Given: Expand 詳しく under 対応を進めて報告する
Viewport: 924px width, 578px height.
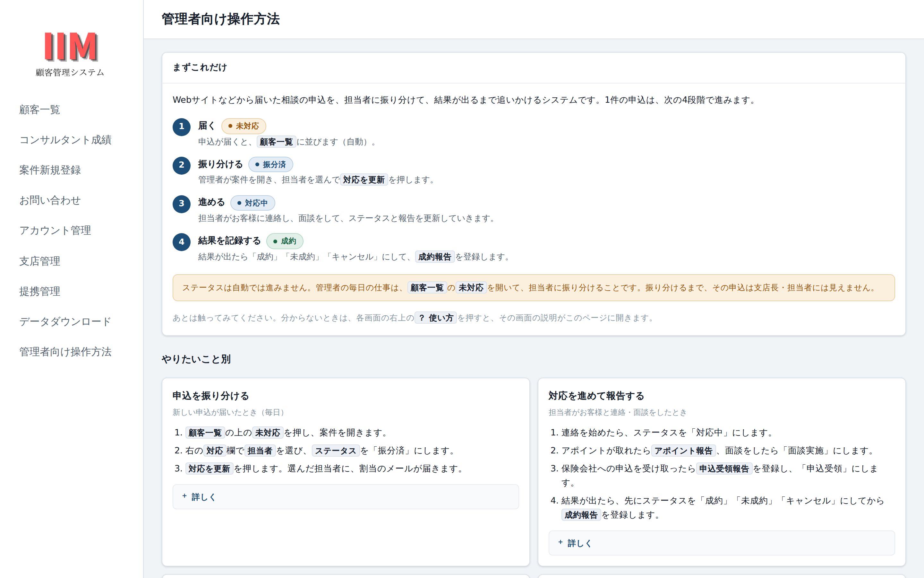Looking at the screenshot, I should click(721, 543).
